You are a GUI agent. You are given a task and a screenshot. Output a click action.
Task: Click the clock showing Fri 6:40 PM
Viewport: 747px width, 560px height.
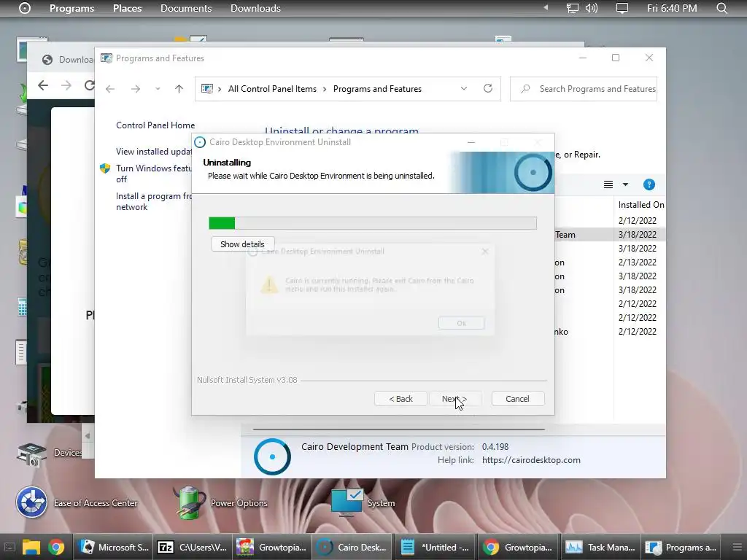point(672,8)
